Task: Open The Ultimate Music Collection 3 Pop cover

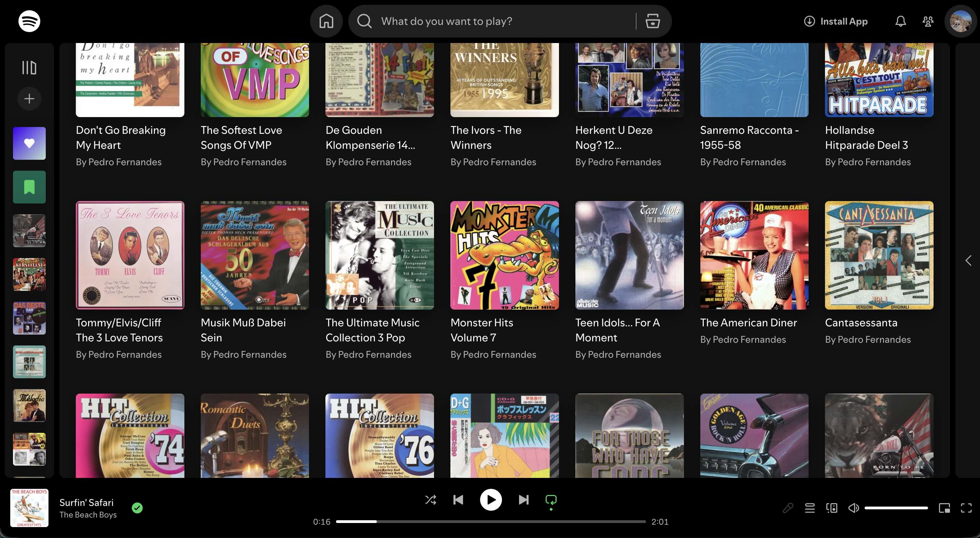Action: (379, 255)
